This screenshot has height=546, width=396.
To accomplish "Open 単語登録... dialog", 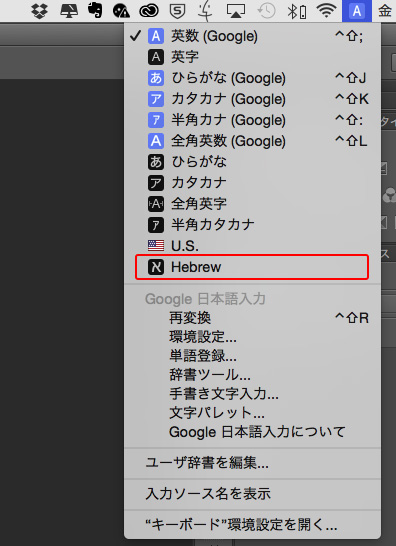I will [x=252, y=356].
